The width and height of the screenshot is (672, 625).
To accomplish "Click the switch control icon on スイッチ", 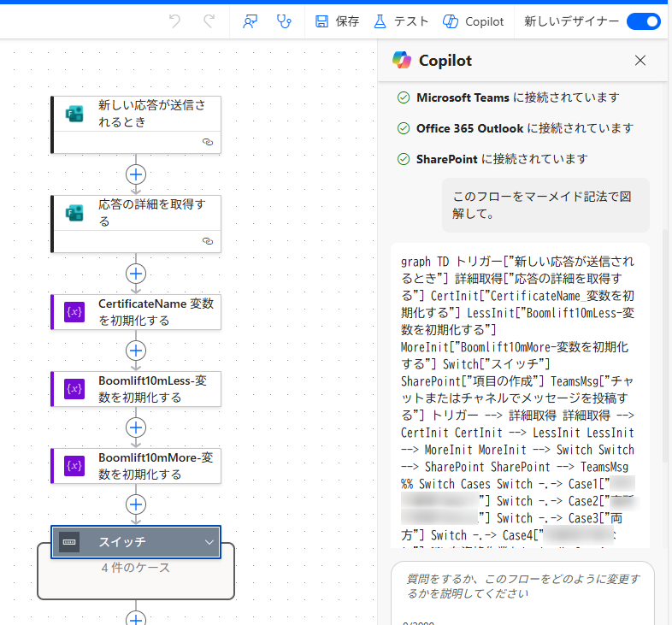I will (x=69, y=542).
